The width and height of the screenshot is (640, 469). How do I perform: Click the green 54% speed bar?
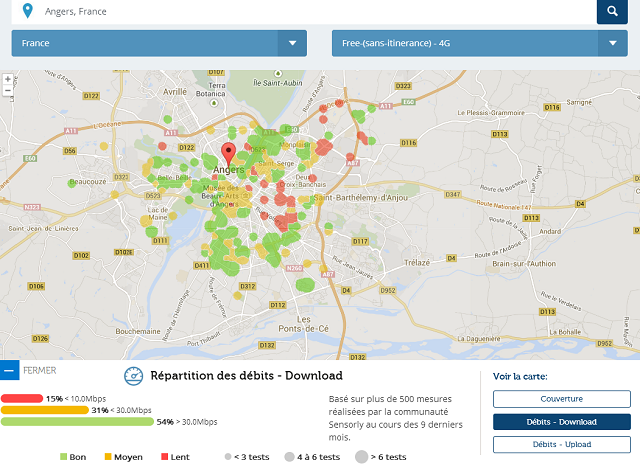click(78, 422)
